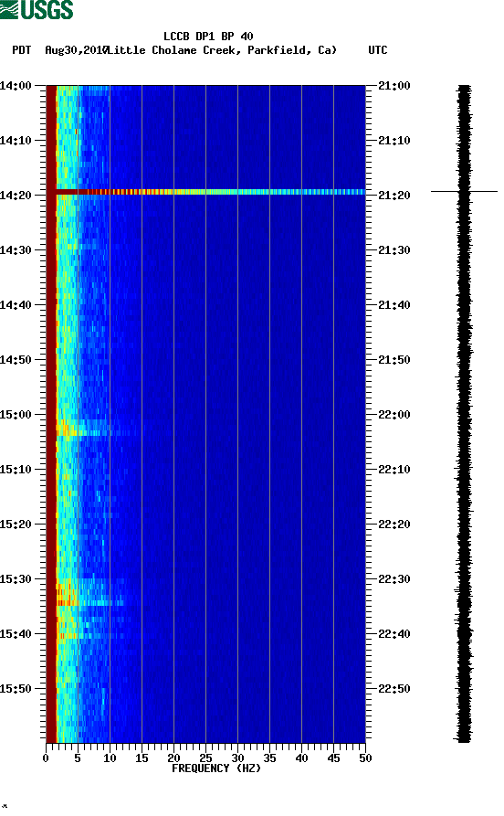Image resolution: width=504 pixels, height=816 pixels.
Task: Click the 21:40 UTC time label
Action: click(394, 305)
